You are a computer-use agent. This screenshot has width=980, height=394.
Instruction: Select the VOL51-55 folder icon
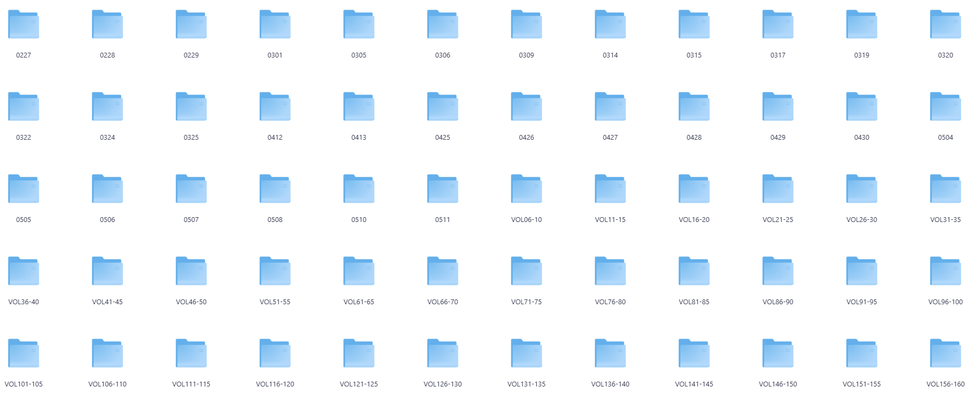[x=275, y=271]
